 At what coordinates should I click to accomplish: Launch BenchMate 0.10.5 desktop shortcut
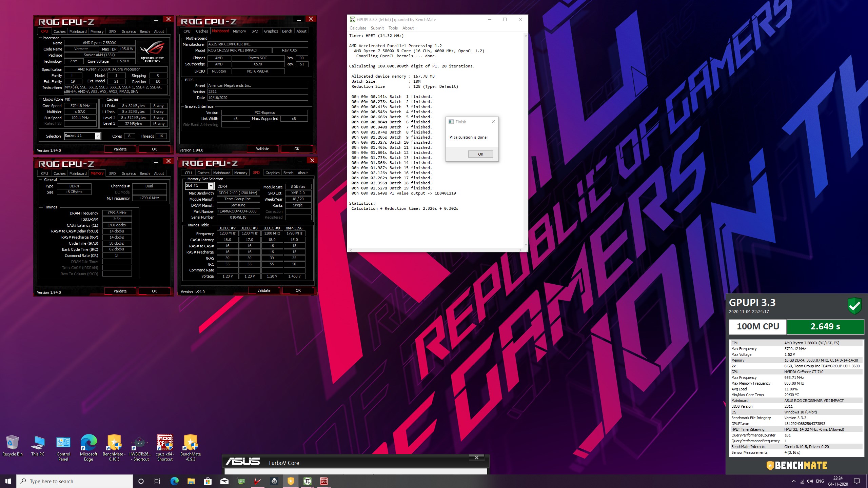click(114, 448)
